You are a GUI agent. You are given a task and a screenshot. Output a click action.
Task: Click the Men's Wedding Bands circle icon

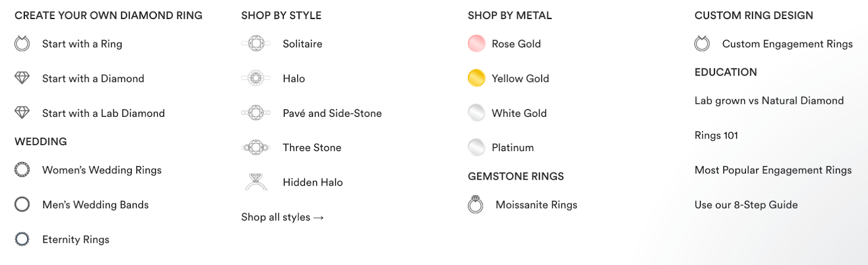22,204
